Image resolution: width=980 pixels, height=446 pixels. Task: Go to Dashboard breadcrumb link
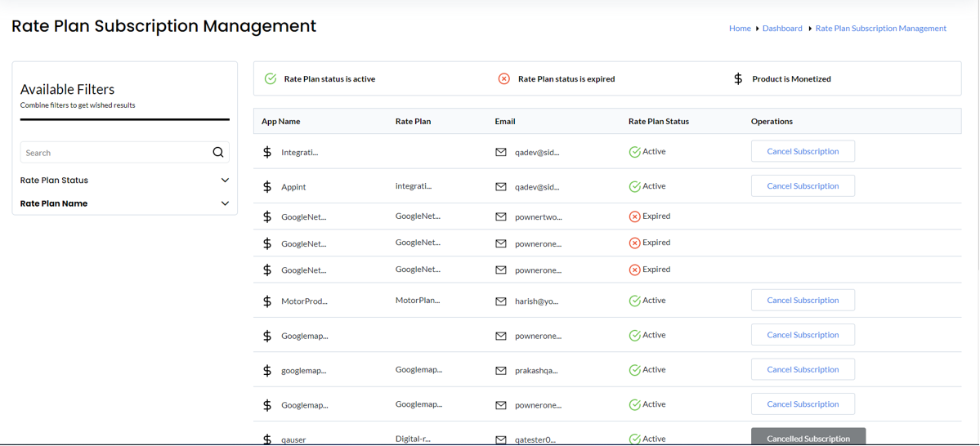(x=782, y=28)
